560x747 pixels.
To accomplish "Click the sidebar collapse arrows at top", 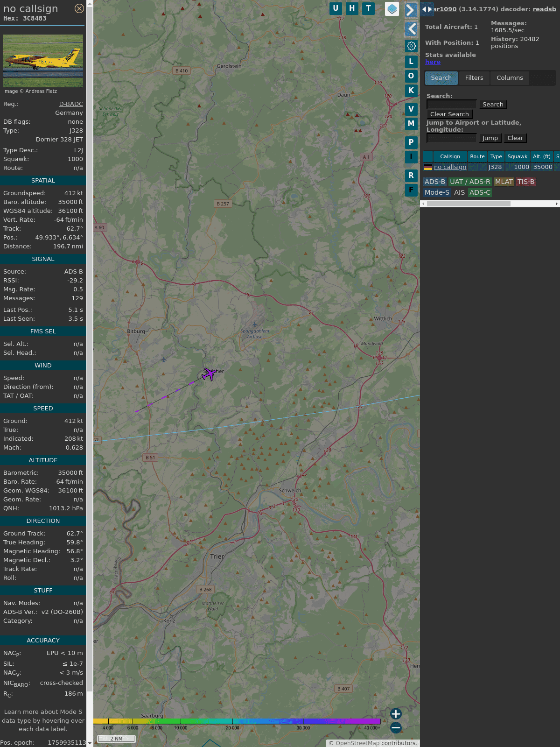I will tap(427, 9).
